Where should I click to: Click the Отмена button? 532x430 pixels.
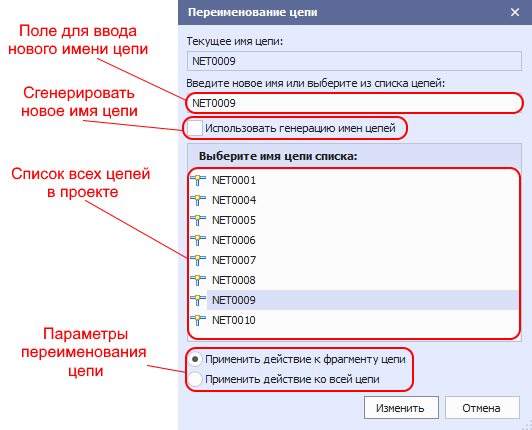tap(482, 408)
